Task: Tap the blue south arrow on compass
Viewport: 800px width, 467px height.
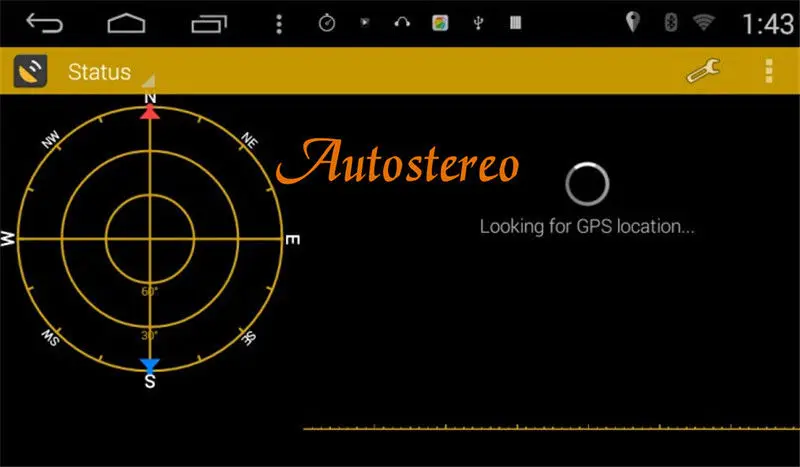Action: click(x=150, y=365)
